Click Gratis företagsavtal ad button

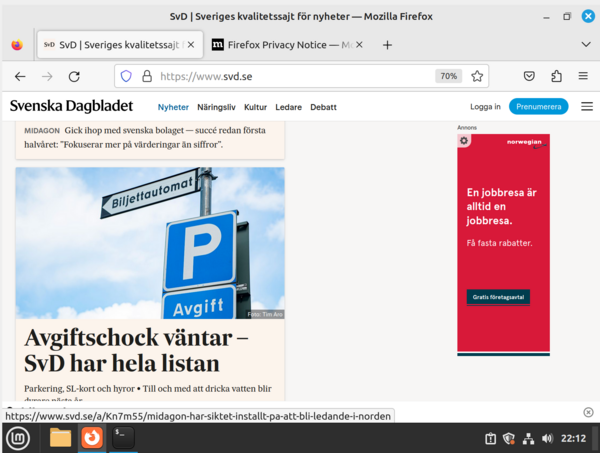498,297
